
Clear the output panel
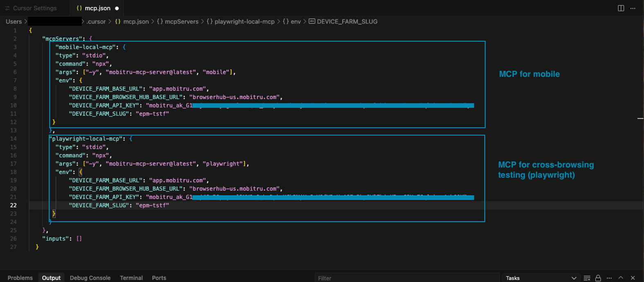[587, 278]
